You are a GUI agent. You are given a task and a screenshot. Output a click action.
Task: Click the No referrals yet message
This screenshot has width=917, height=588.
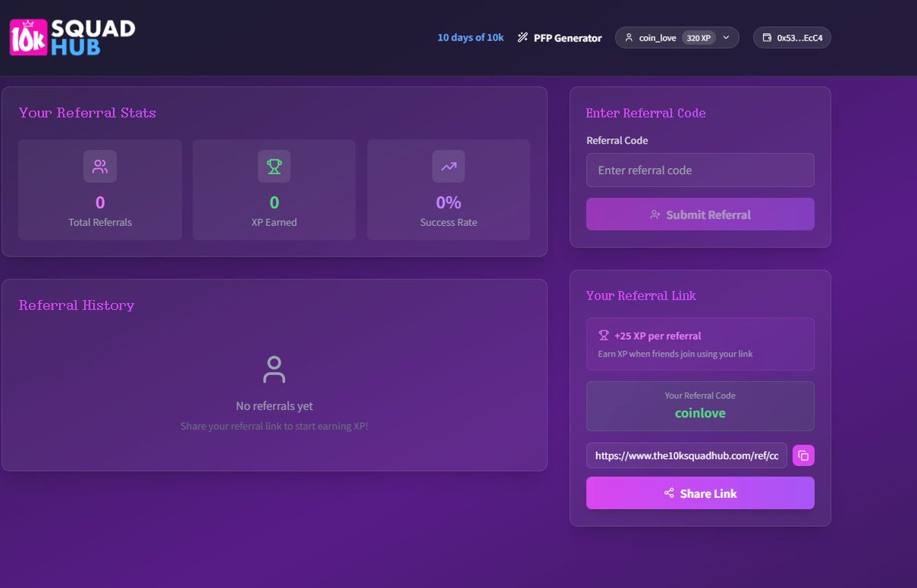coord(274,406)
